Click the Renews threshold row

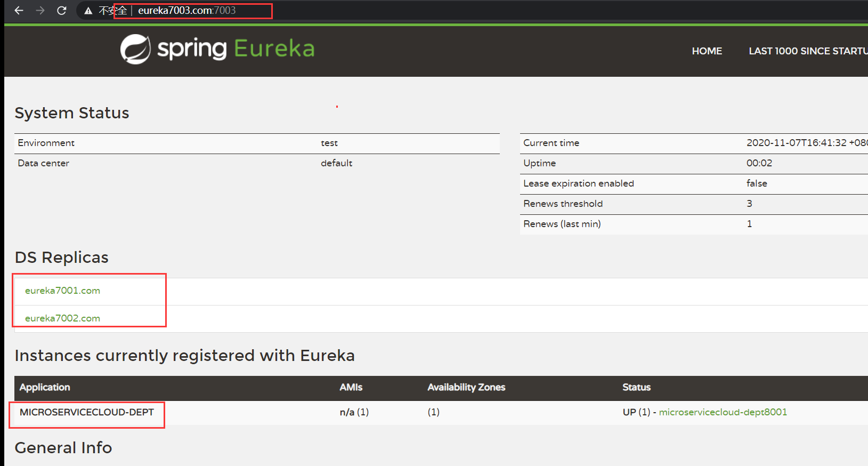click(x=563, y=204)
